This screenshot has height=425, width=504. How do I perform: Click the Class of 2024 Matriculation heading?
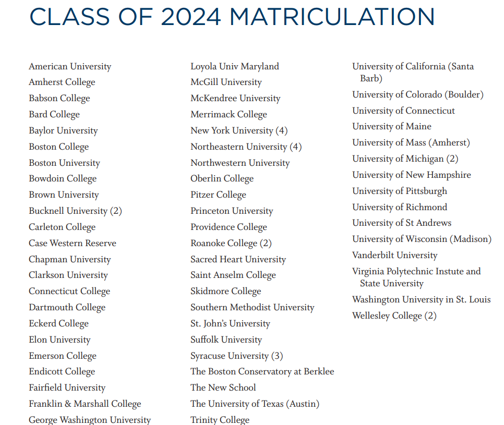click(x=232, y=17)
